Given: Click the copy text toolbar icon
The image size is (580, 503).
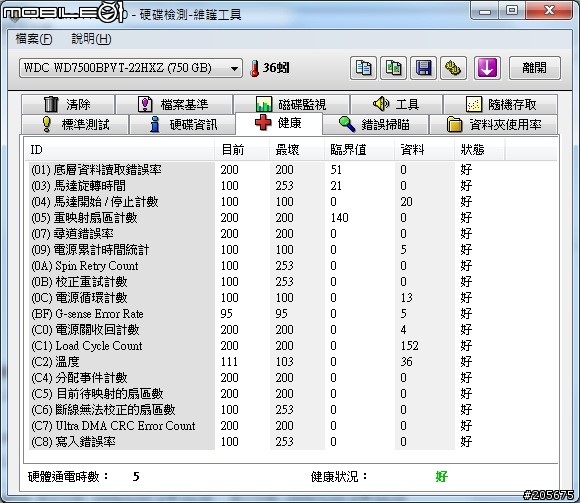Looking at the screenshot, I should pos(363,68).
